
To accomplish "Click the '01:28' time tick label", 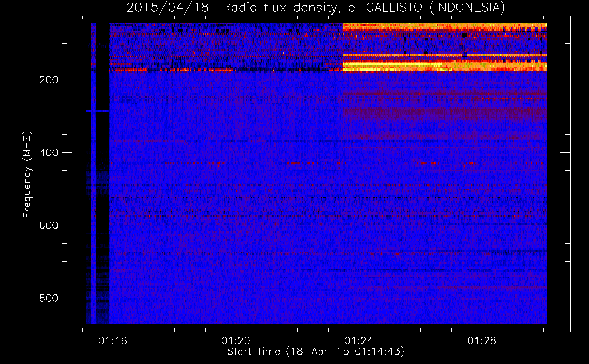I will 482,341.
